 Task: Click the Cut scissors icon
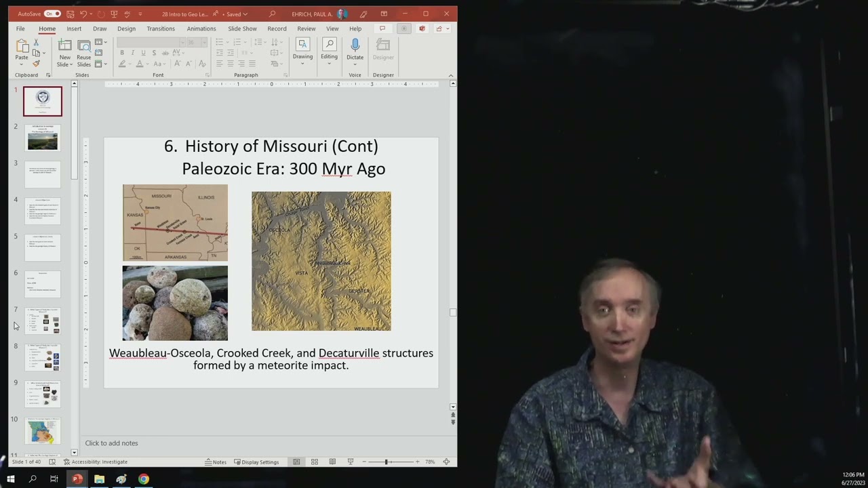tap(36, 42)
